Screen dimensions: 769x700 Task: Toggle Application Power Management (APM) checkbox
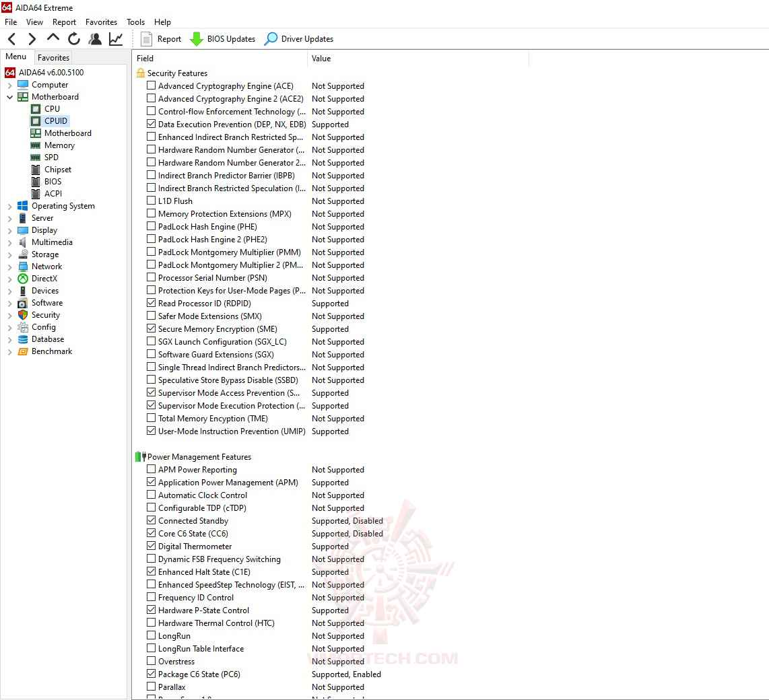151,482
